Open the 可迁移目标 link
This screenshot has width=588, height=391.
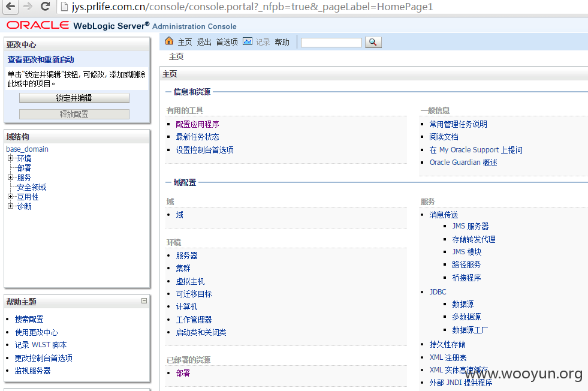[x=194, y=294]
